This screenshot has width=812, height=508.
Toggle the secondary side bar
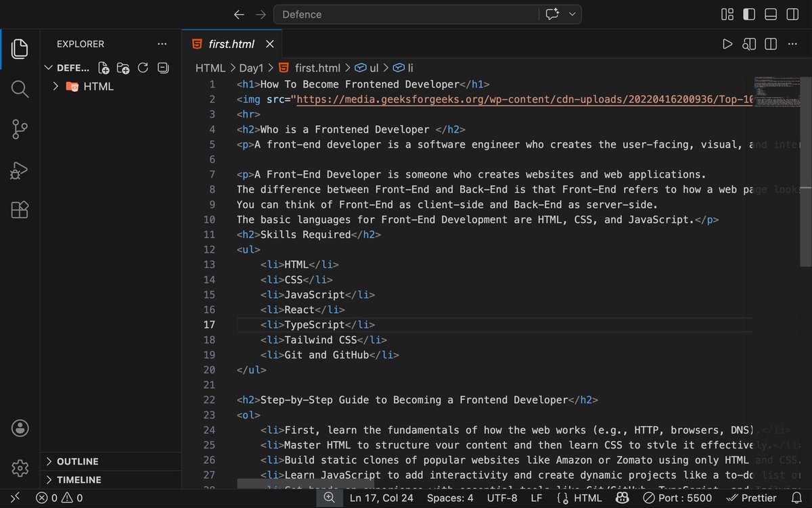tap(792, 14)
